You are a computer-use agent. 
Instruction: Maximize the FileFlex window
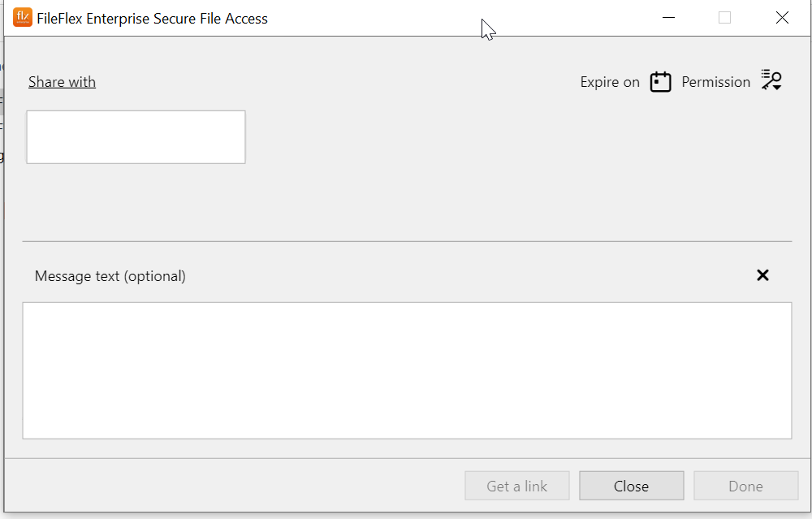(x=724, y=18)
